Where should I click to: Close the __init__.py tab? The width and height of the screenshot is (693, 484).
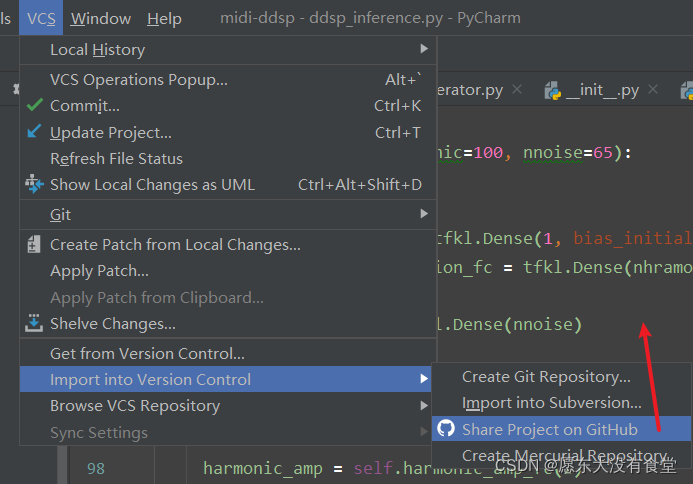tap(653, 90)
